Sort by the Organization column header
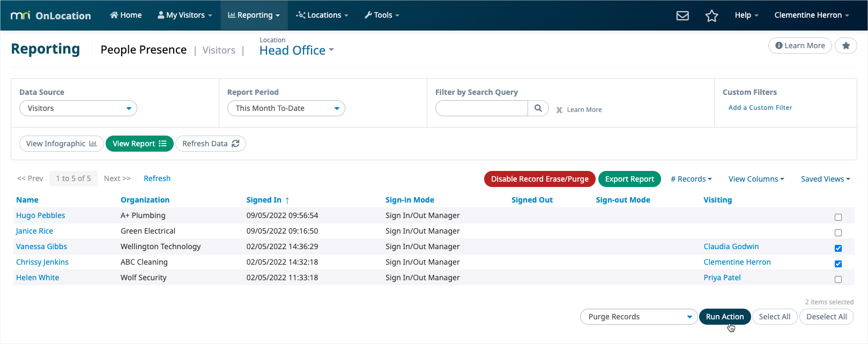Image resolution: width=868 pixels, height=344 pixels. [x=145, y=200]
